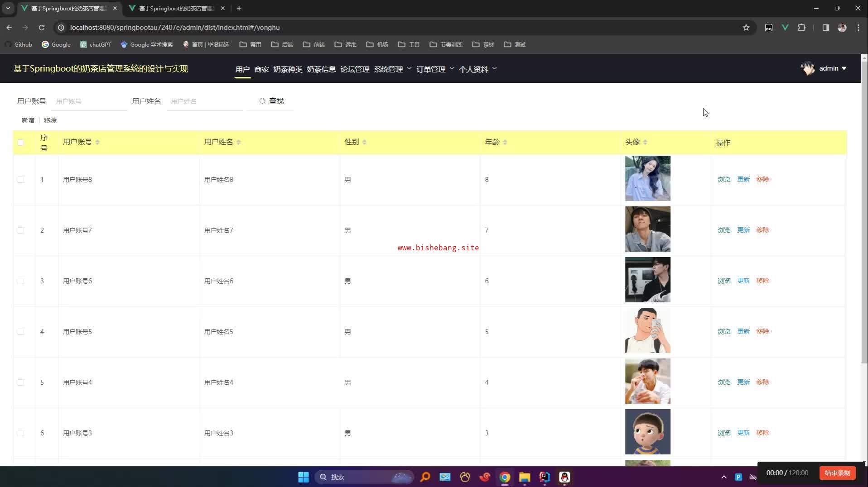This screenshot has height=487, width=868.
Task: Click the Windows Start button
Action: pyautogui.click(x=303, y=477)
